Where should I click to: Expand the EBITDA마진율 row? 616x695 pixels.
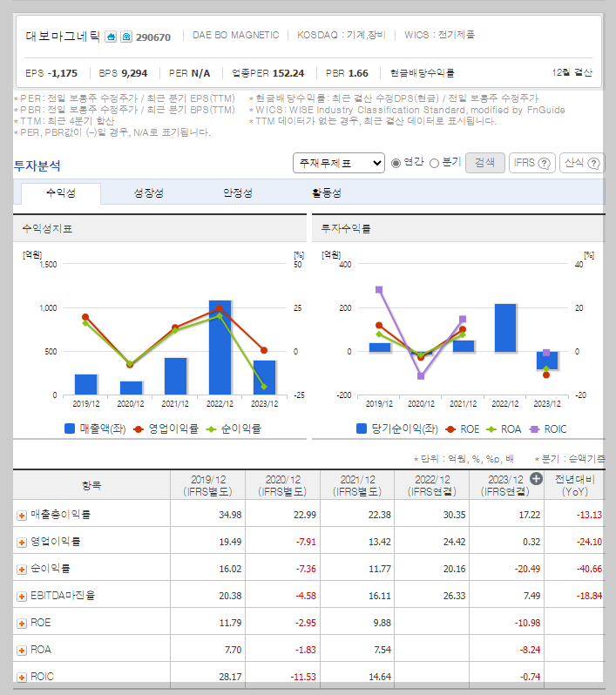click(x=21, y=597)
